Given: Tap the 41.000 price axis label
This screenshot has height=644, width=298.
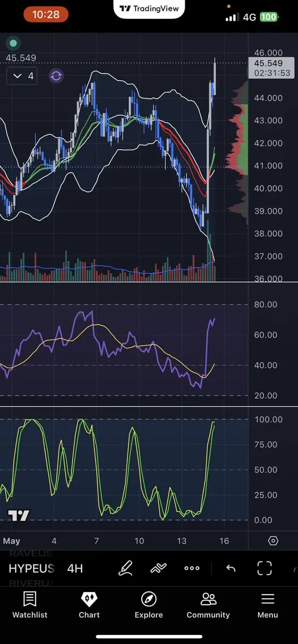Looking at the screenshot, I should 268,166.
